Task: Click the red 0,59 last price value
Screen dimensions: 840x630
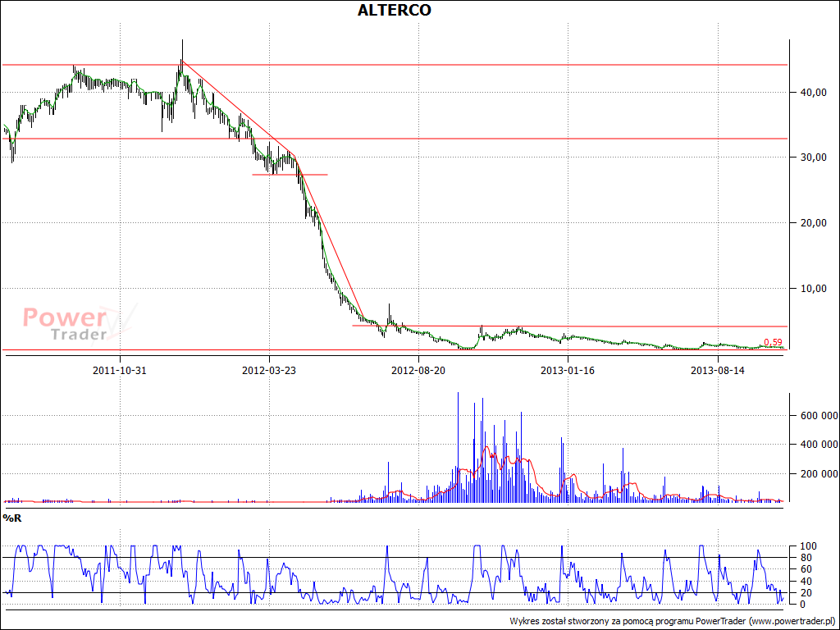Action: tap(773, 342)
